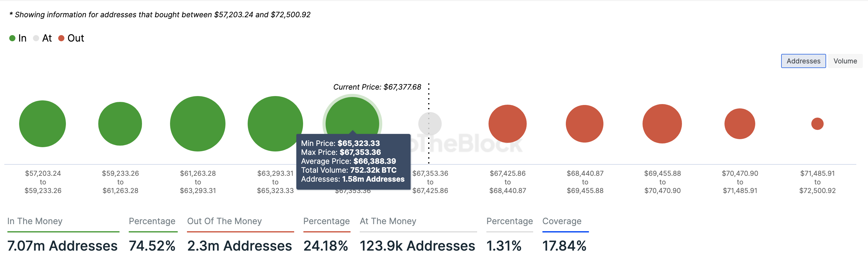Click the red bubble for $67,425.86 to $68,440.87
Viewport: 868px width, 262px height.
coord(507,123)
